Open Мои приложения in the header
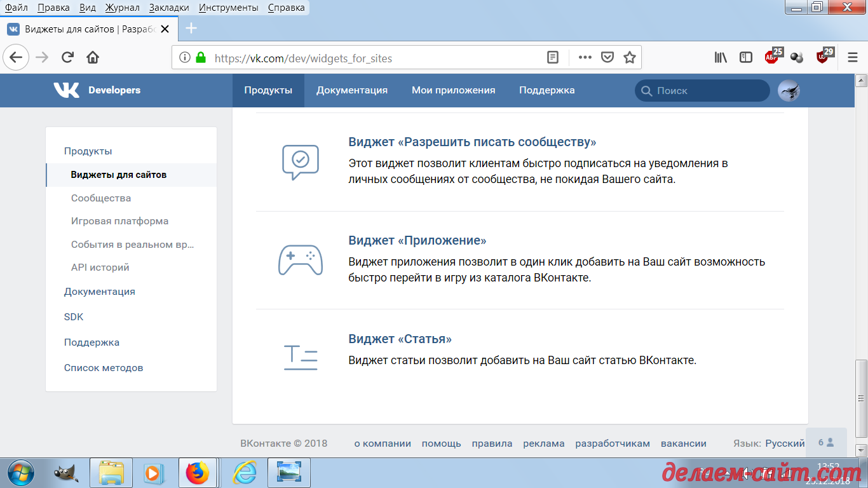Screen dimensions: 868x488 453,90
